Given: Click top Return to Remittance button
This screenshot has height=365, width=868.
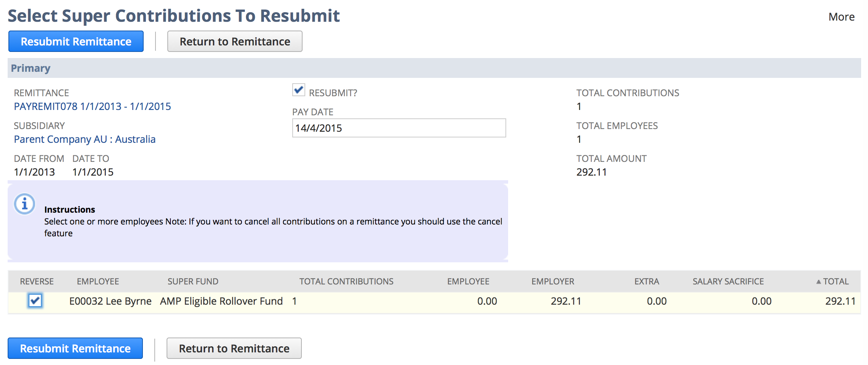Looking at the screenshot, I should click(235, 41).
